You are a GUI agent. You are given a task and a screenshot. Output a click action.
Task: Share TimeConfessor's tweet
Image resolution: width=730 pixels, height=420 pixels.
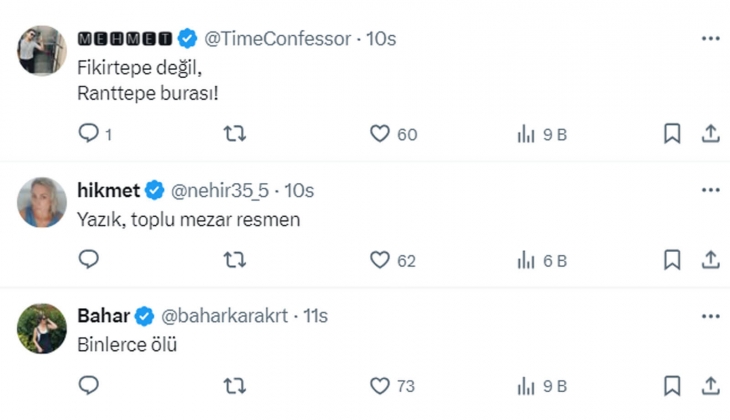point(710,134)
